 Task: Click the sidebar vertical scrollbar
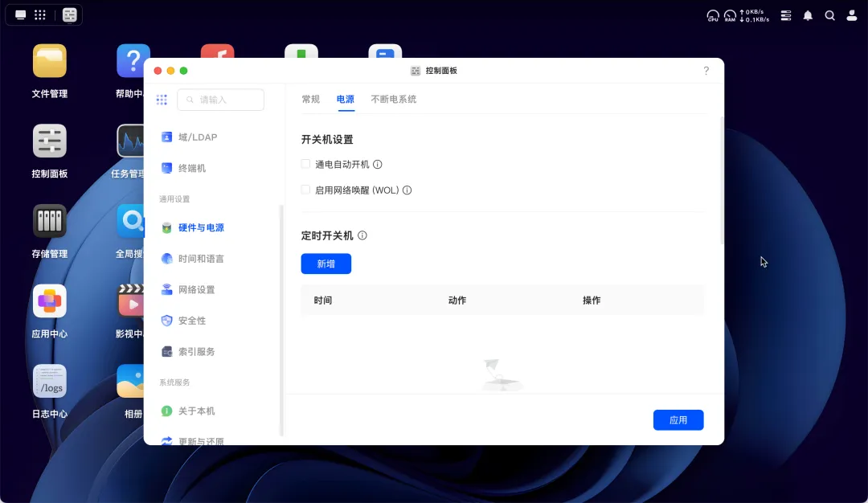[281, 321]
